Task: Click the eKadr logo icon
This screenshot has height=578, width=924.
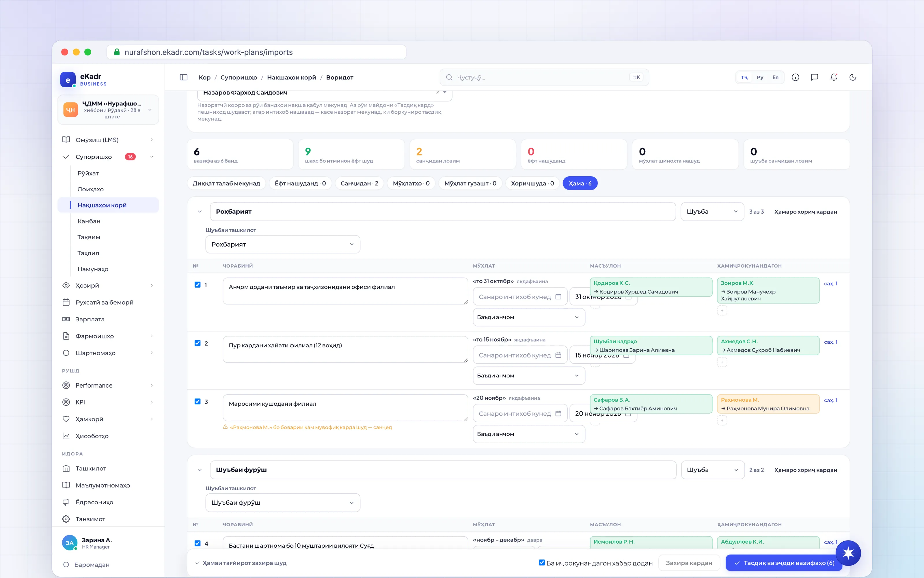Action: 68,79
